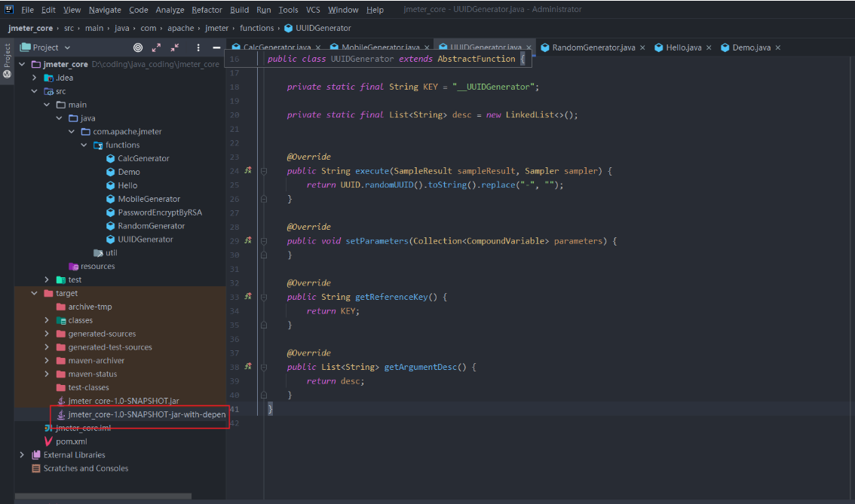Expand the classes folder under target

click(47, 320)
